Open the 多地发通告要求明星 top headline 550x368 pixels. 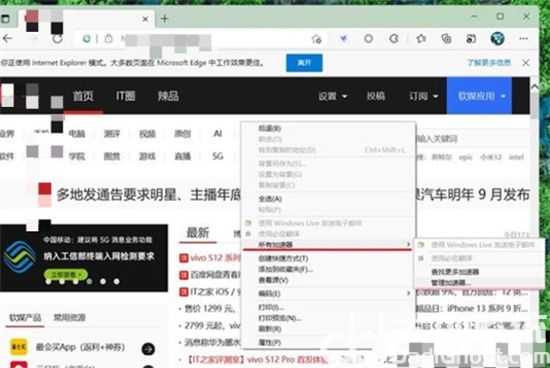tap(149, 194)
